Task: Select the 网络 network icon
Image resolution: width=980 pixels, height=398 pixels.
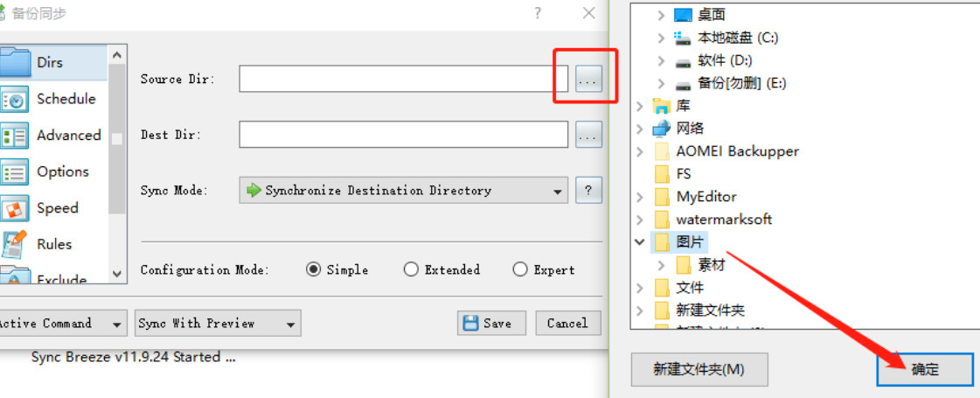Action: 661,129
